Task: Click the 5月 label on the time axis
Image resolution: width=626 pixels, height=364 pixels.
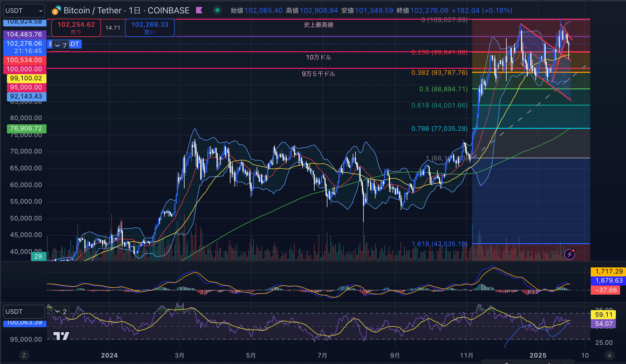Action: point(251,355)
